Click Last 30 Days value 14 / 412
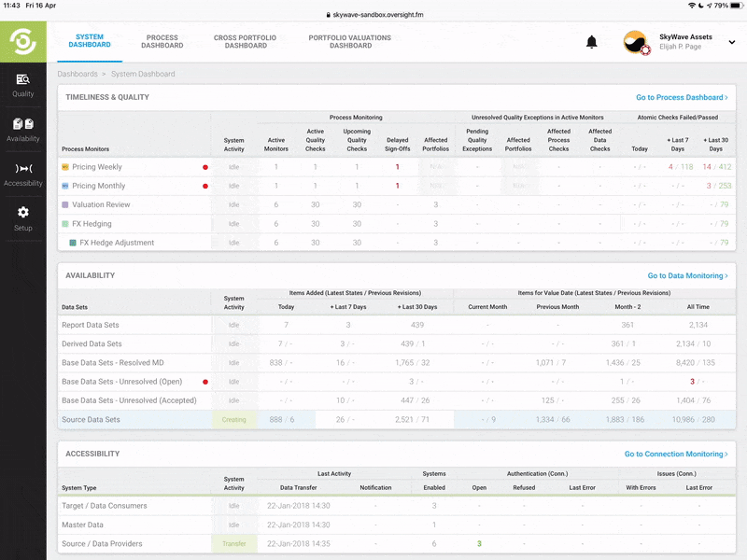747x560 pixels. (716, 167)
